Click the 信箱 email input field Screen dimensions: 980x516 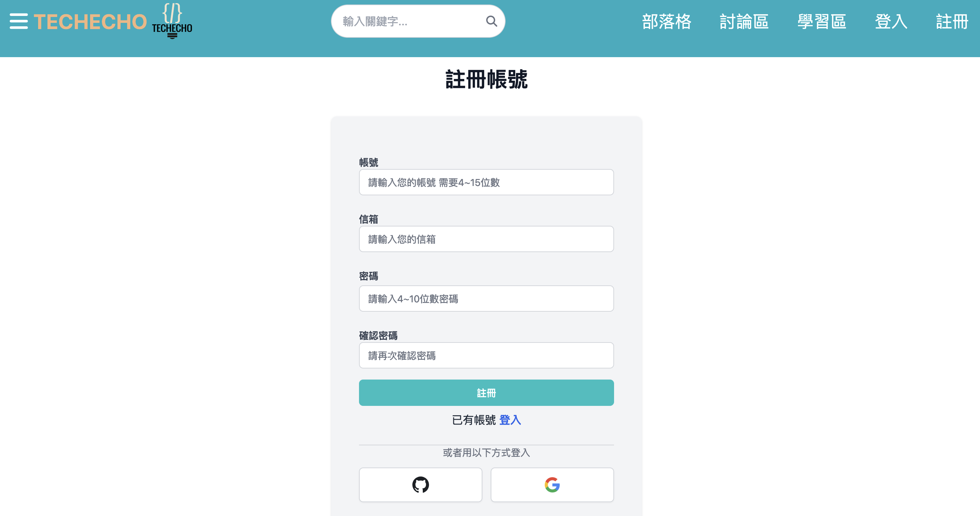(x=486, y=239)
